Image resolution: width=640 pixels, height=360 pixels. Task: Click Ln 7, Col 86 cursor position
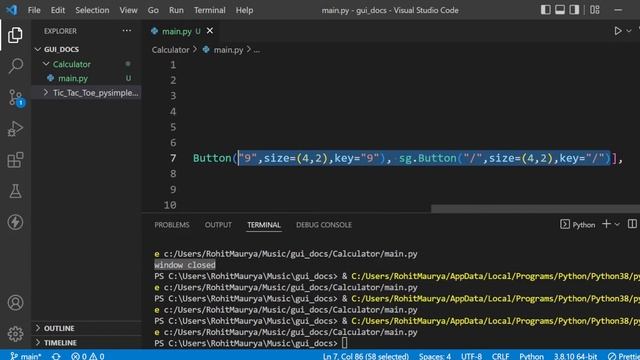[366, 356]
